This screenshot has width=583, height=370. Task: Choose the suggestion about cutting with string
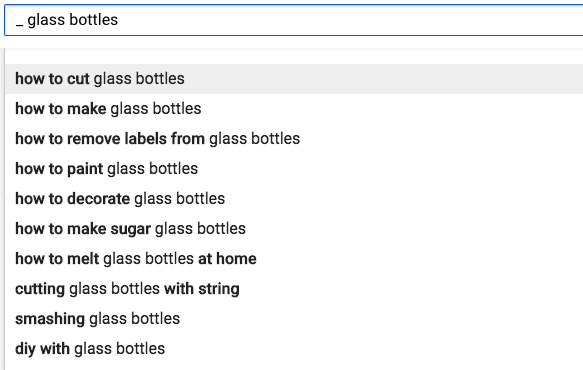(294, 289)
